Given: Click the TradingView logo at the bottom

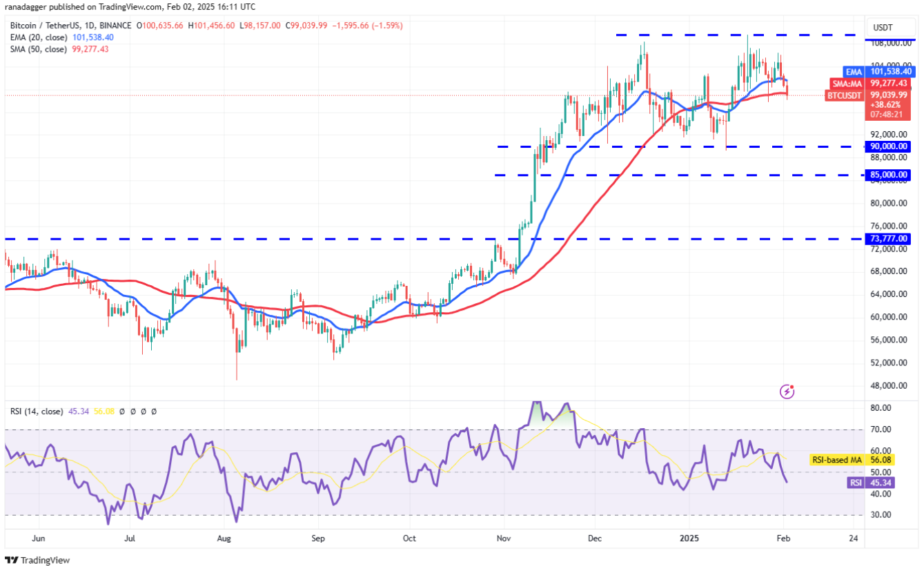Looking at the screenshot, I should [x=38, y=560].
